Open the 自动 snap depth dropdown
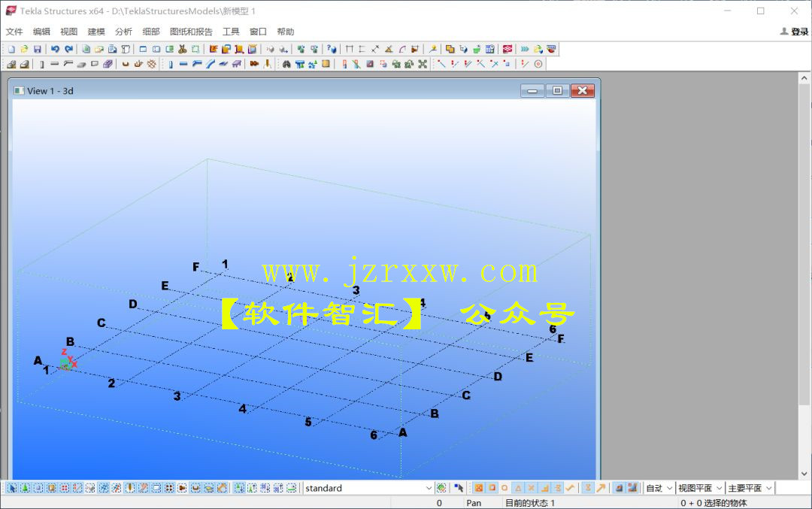 pyautogui.click(x=659, y=488)
